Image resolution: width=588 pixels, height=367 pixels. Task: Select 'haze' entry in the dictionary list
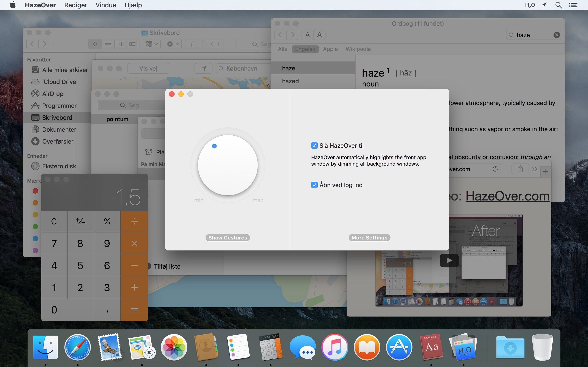point(311,68)
